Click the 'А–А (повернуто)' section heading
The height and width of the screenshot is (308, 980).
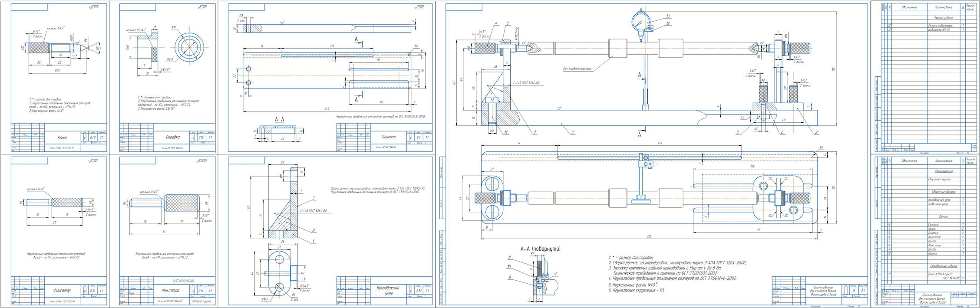coord(541,249)
